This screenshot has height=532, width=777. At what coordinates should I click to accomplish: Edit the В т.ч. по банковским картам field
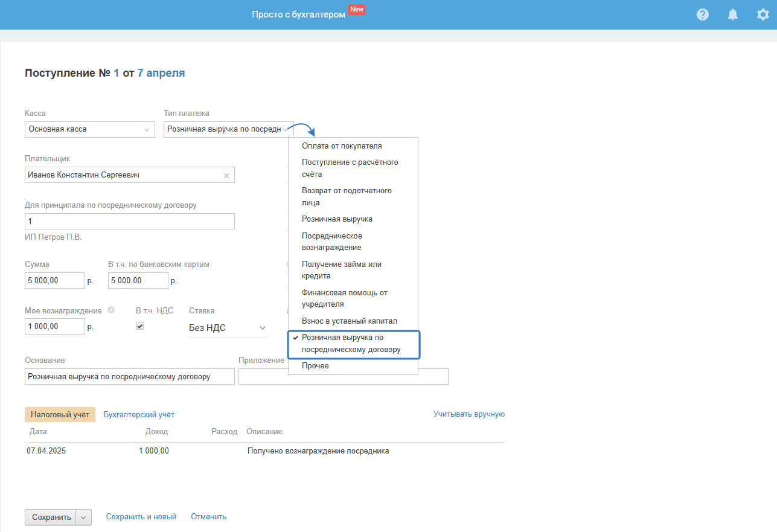pos(138,281)
